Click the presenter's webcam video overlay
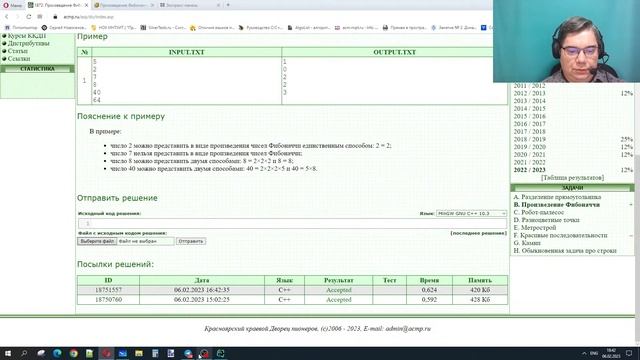The height and width of the screenshot is (360, 640). coord(566,41)
